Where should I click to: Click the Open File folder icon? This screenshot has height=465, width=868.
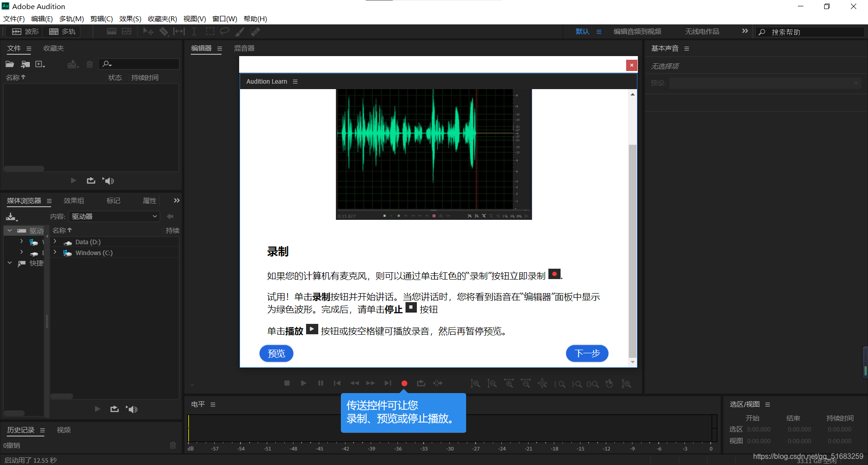(10, 64)
